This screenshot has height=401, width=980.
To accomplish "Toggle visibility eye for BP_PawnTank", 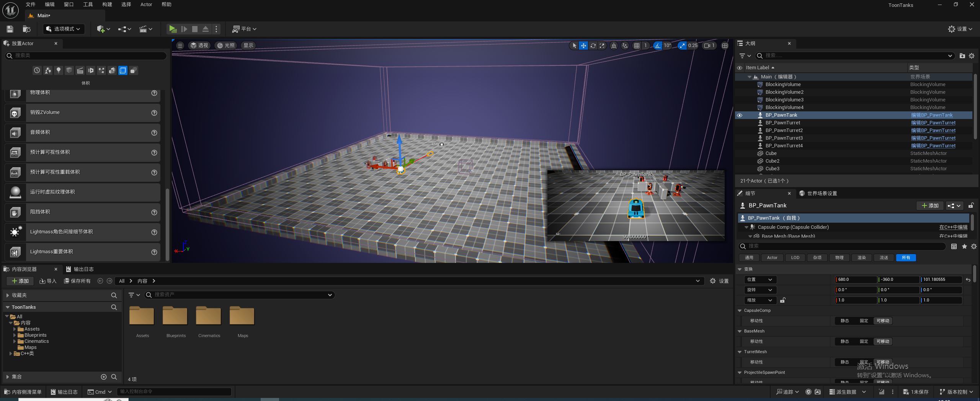I will pyautogui.click(x=740, y=115).
